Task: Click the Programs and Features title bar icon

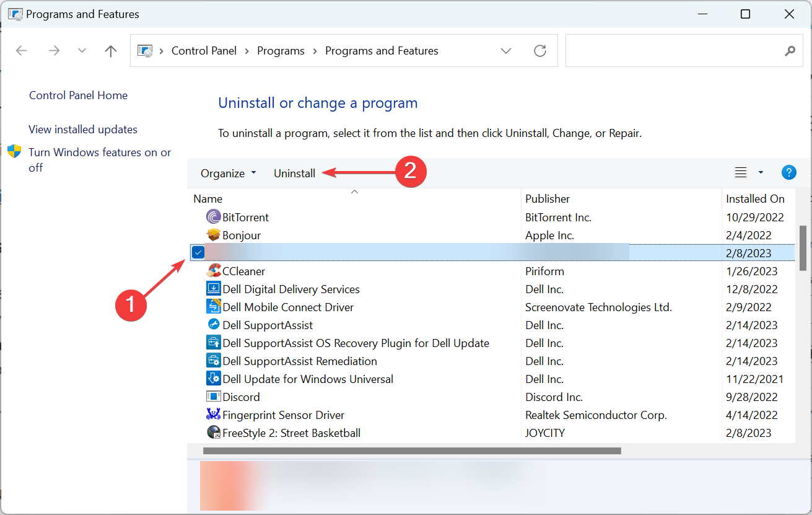Action: pyautogui.click(x=15, y=14)
